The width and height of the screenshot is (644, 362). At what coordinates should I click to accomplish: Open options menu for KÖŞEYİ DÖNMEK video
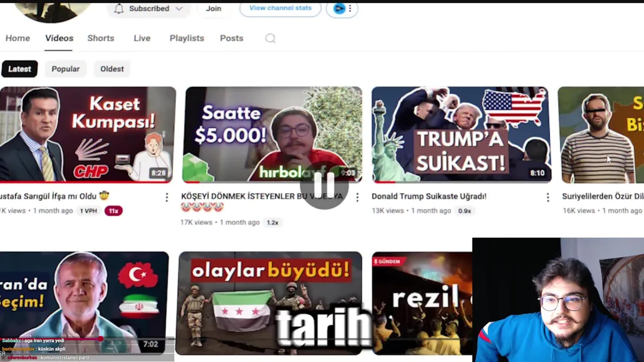click(x=357, y=197)
